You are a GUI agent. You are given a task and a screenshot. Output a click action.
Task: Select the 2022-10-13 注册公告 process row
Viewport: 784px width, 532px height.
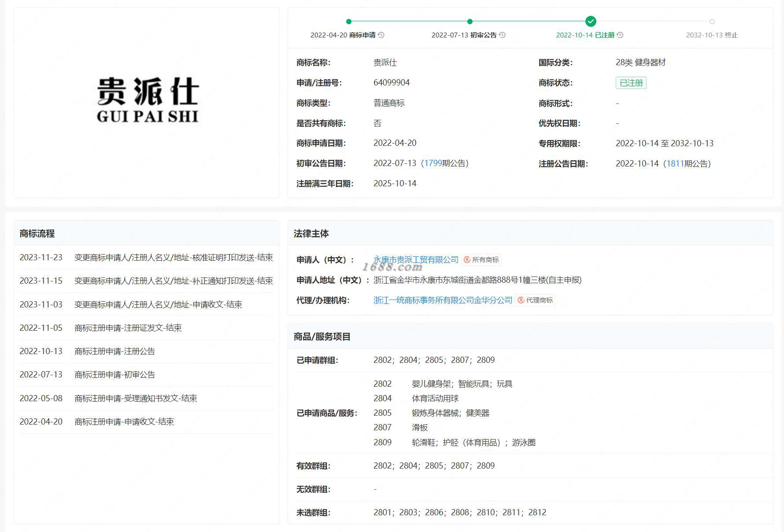click(146, 351)
